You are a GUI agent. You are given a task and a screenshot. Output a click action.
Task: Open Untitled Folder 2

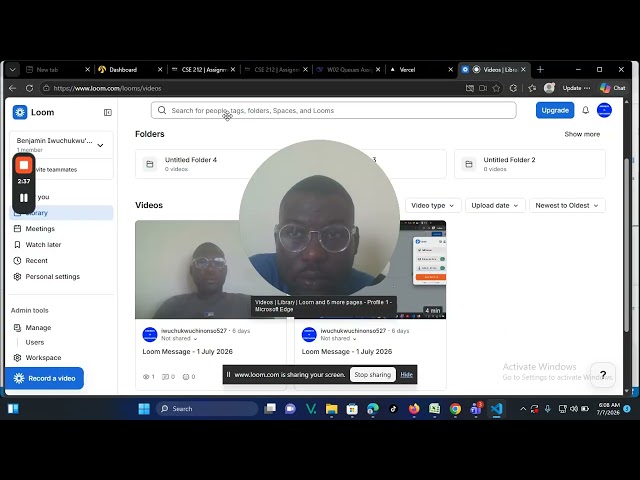coord(530,164)
